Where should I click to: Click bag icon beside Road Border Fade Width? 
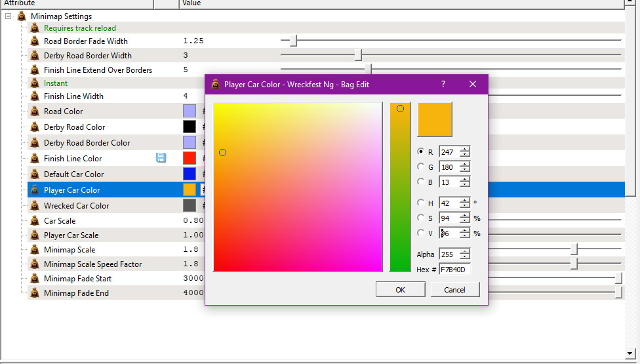(x=35, y=41)
